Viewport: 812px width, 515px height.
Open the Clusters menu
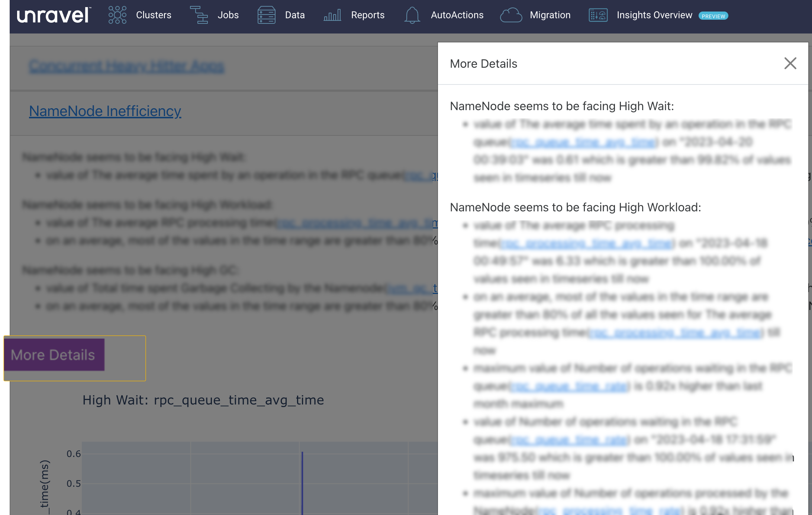point(154,15)
